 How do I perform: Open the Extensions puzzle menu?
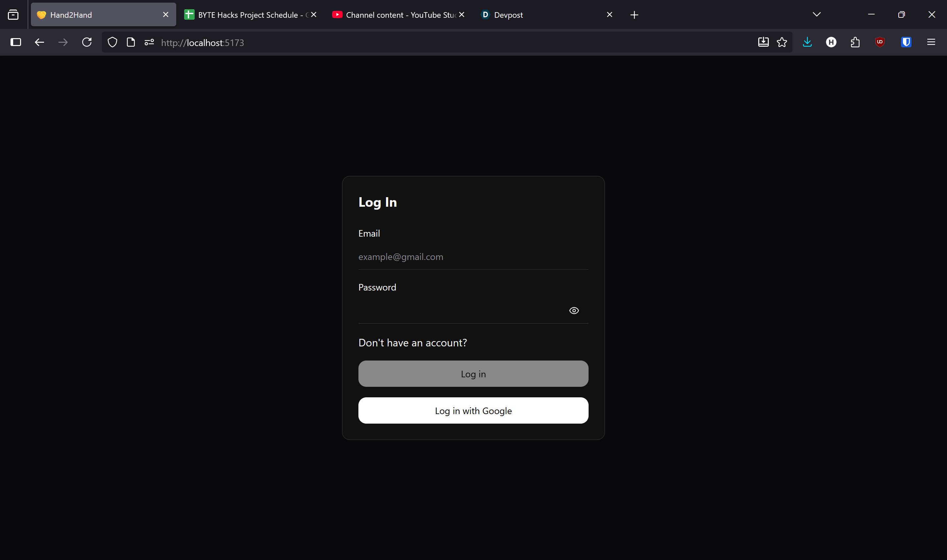tap(855, 42)
